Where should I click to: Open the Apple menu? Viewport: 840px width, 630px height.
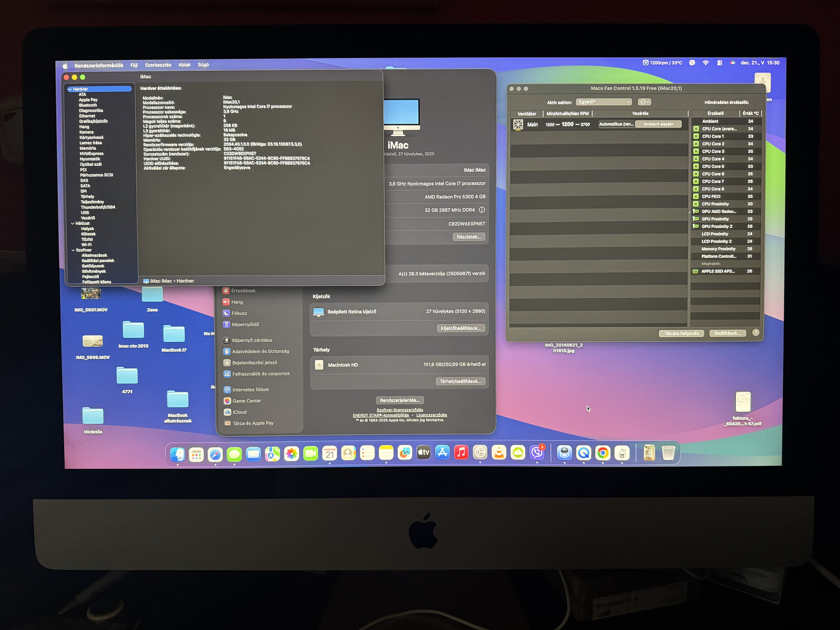(65, 65)
